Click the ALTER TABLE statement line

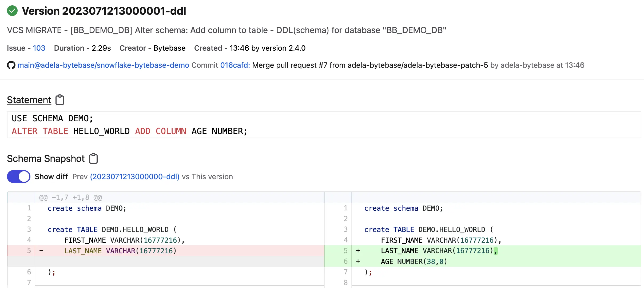129,131
